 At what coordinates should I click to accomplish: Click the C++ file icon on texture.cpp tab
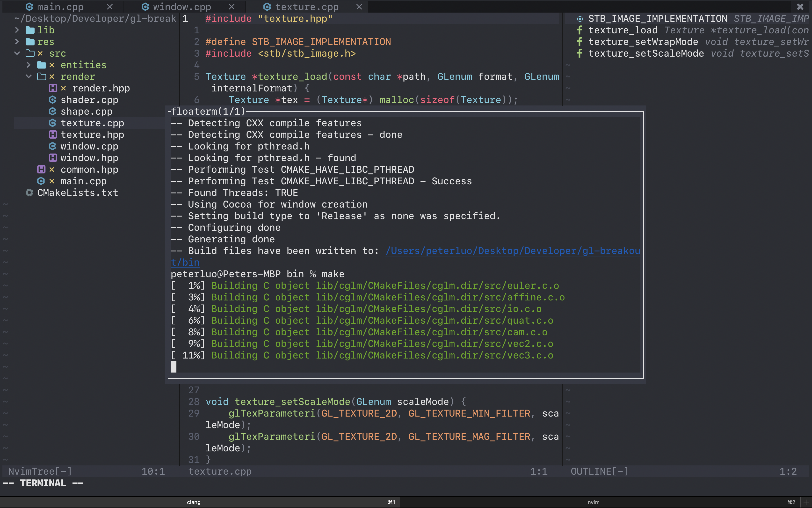pyautogui.click(x=267, y=7)
